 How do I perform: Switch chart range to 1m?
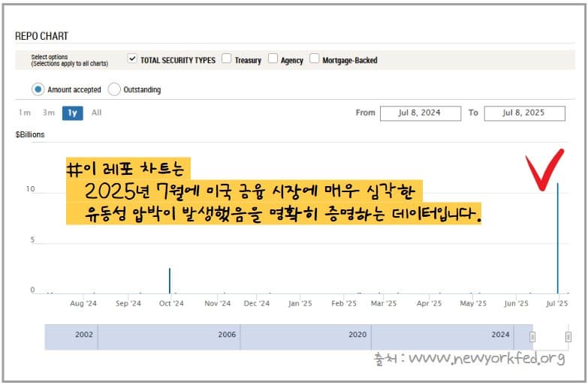tap(25, 113)
